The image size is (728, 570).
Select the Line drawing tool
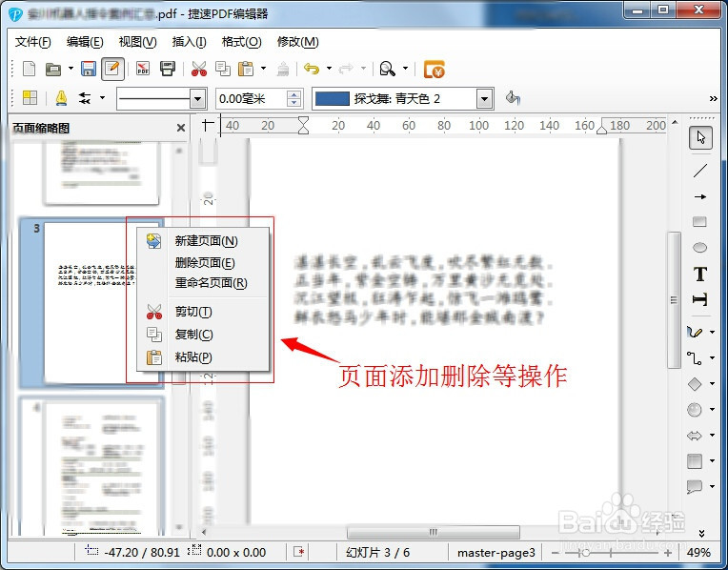tap(700, 171)
